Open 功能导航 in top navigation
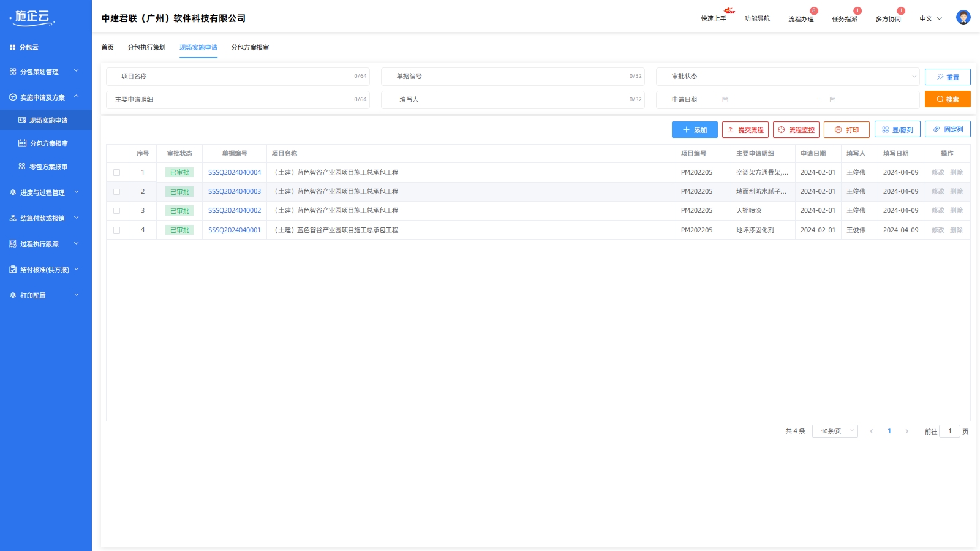The width and height of the screenshot is (980, 551). (757, 19)
